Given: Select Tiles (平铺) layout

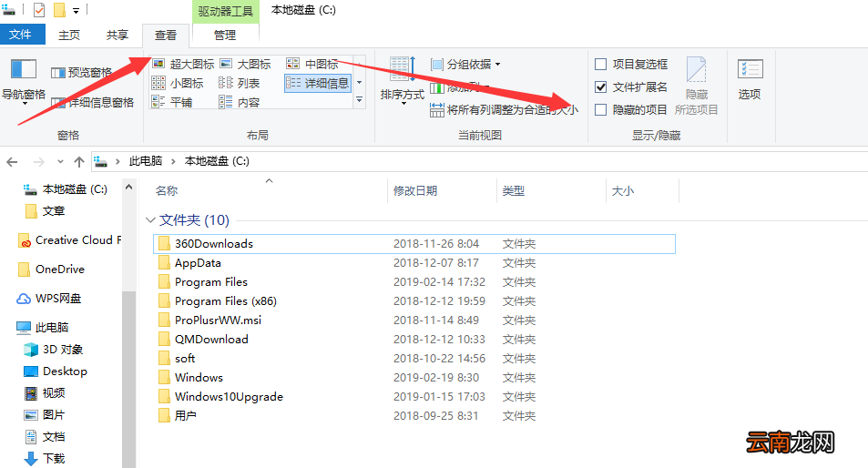Looking at the screenshot, I should (172, 102).
